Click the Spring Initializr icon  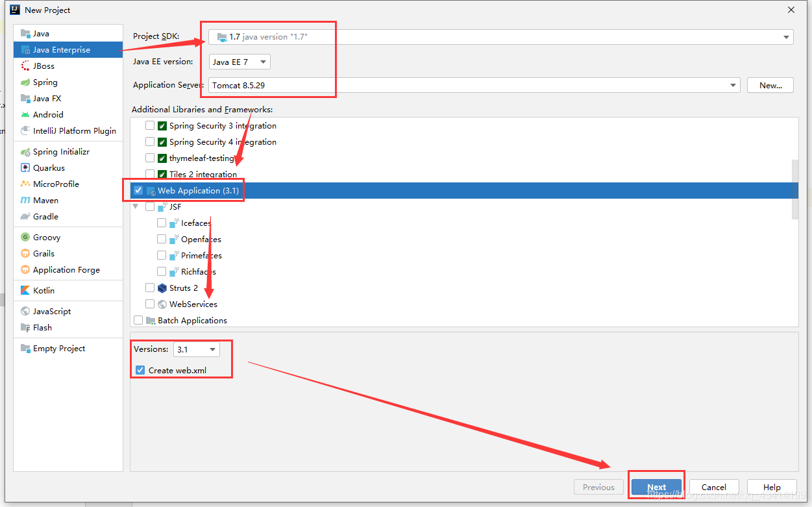[x=25, y=152]
